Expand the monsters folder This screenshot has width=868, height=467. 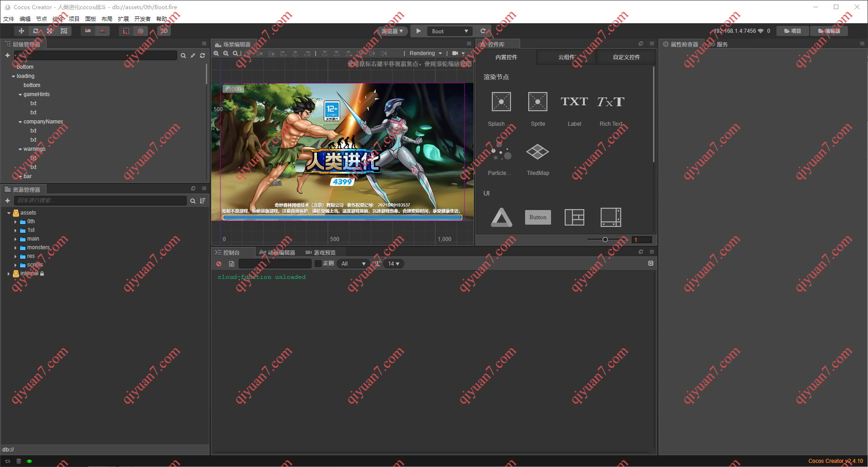(15, 248)
